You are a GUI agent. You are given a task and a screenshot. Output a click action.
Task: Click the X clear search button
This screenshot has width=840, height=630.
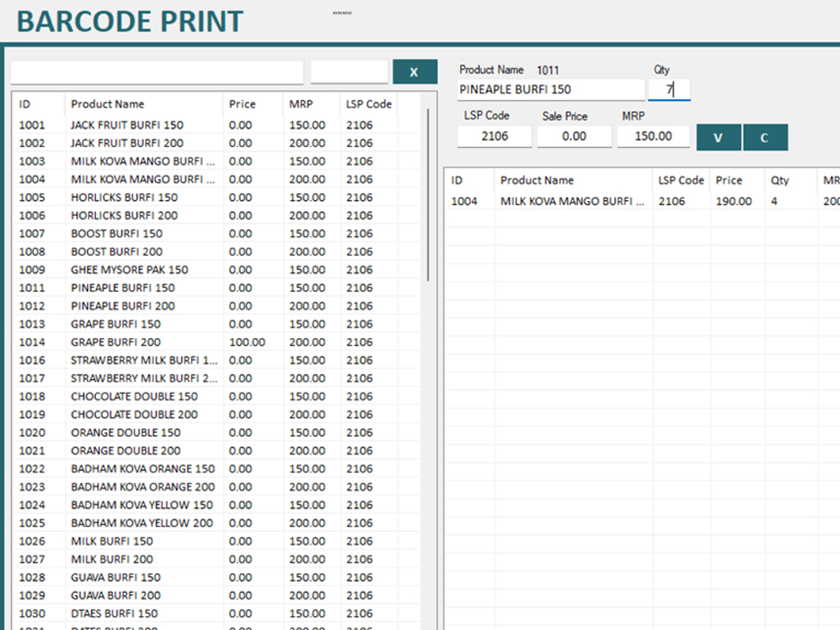[x=414, y=72]
